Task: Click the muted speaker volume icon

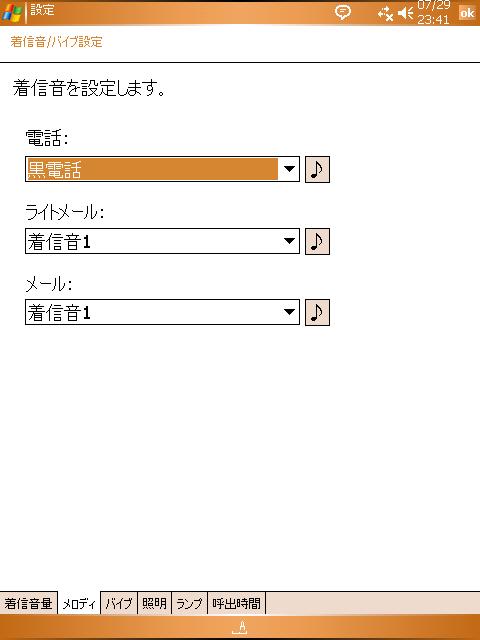Action: (x=406, y=13)
